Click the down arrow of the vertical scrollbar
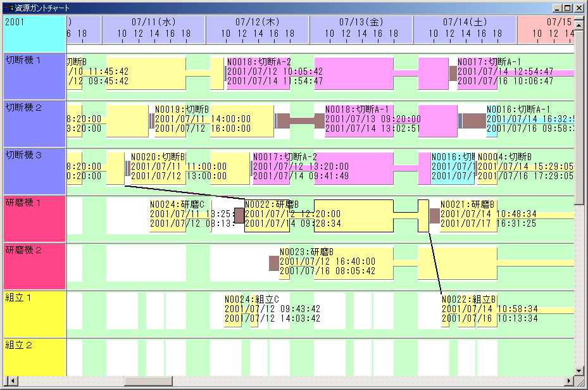This screenshot has height=390, width=588. tap(579, 370)
